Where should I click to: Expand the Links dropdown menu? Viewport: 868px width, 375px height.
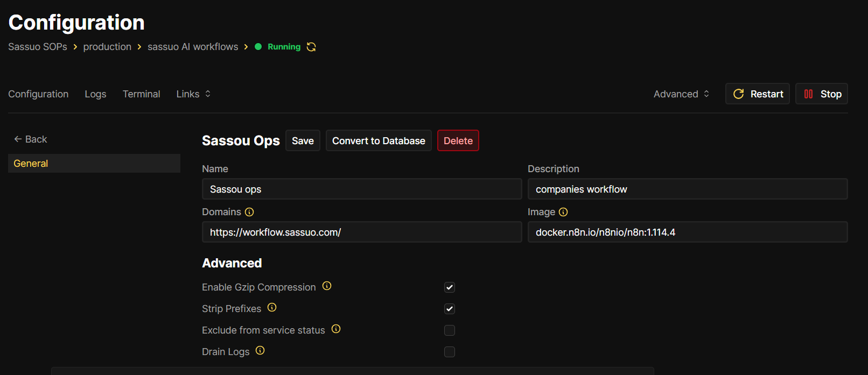pos(193,94)
